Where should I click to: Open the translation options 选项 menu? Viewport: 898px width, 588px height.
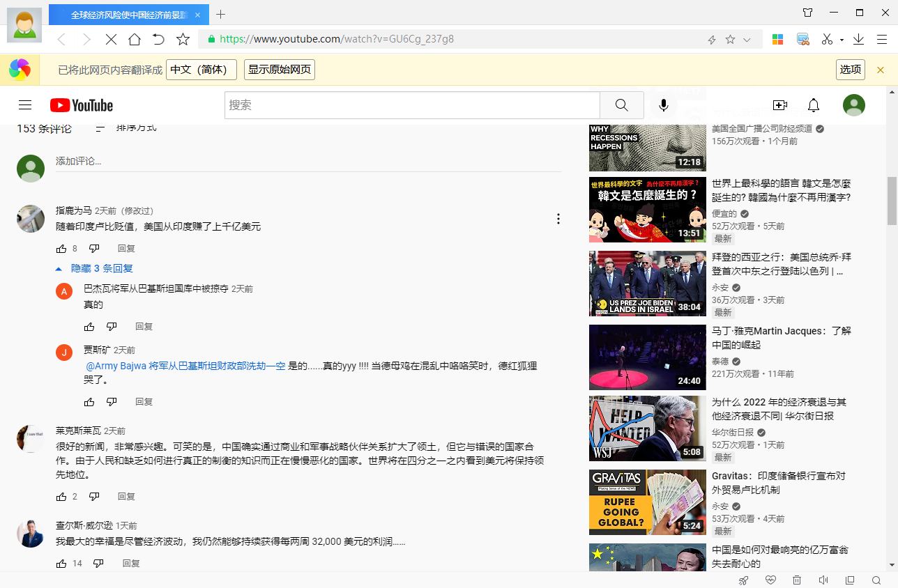851,70
